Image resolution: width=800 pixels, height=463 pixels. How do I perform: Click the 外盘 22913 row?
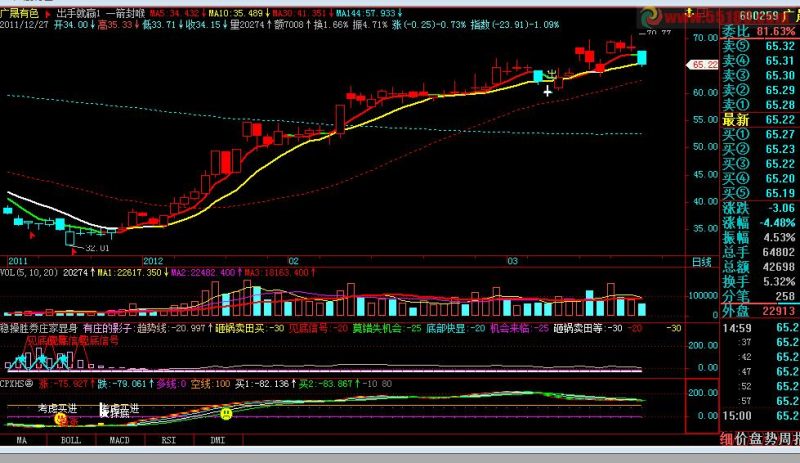pos(759,310)
